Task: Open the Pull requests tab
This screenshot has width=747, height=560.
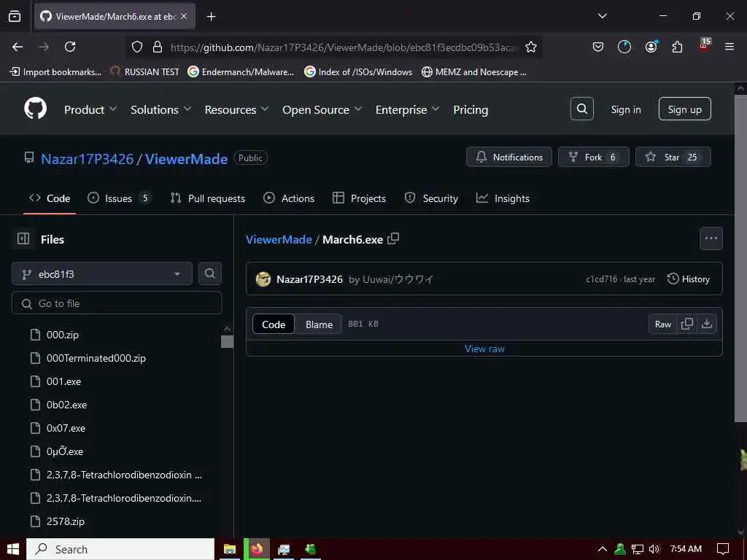Action: click(208, 198)
